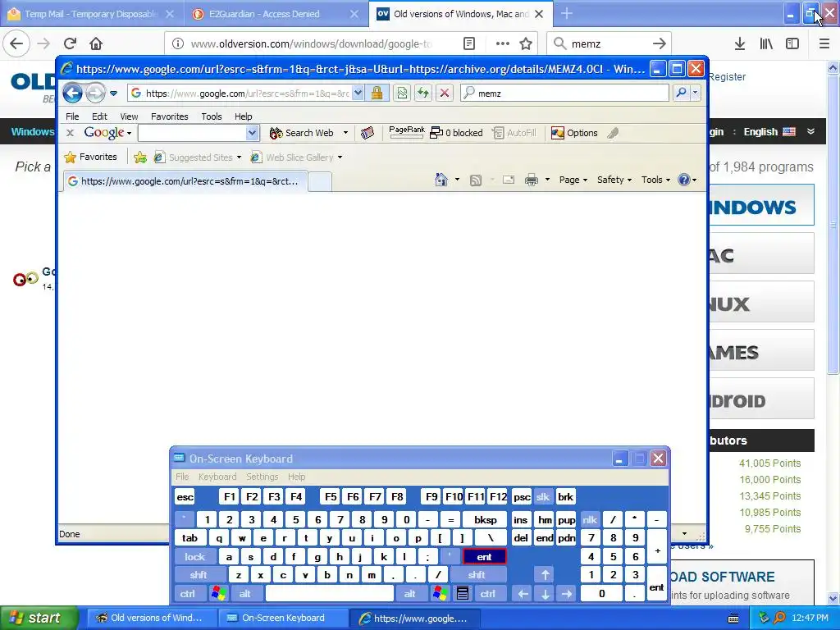
Task: Click the IE Stop loading button
Action: pyautogui.click(x=444, y=94)
